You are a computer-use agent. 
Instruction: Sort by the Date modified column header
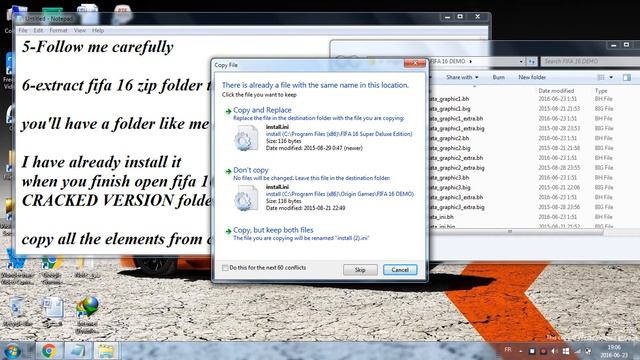[556, 91]
